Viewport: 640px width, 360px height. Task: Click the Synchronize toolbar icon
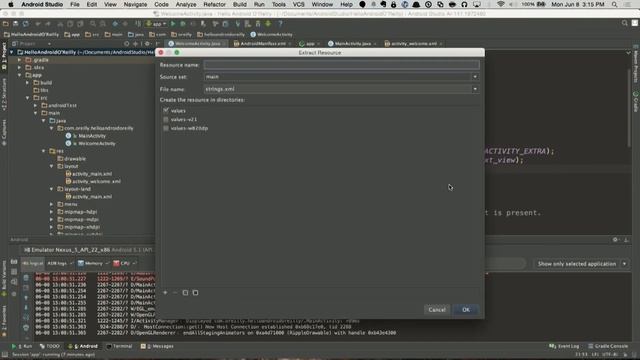click(26, 24)
